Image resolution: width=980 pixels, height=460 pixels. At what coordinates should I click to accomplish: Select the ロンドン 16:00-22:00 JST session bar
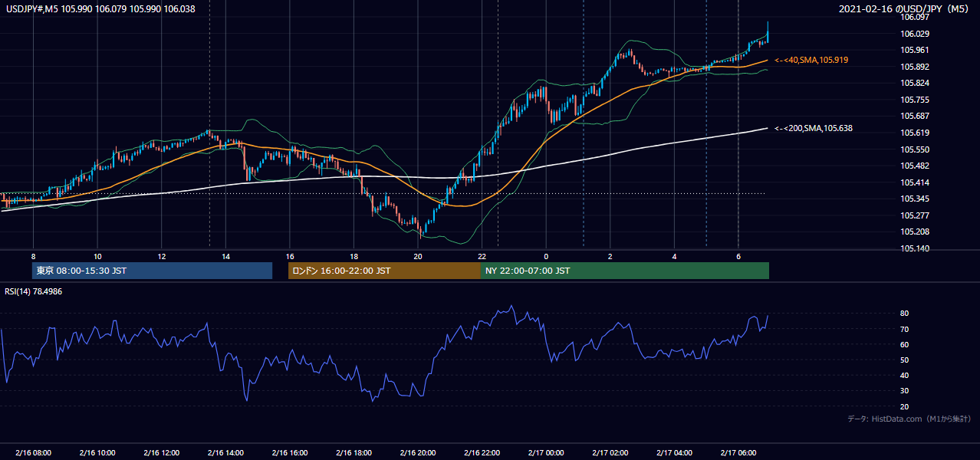pyautogui.click(x=384, y=271)
